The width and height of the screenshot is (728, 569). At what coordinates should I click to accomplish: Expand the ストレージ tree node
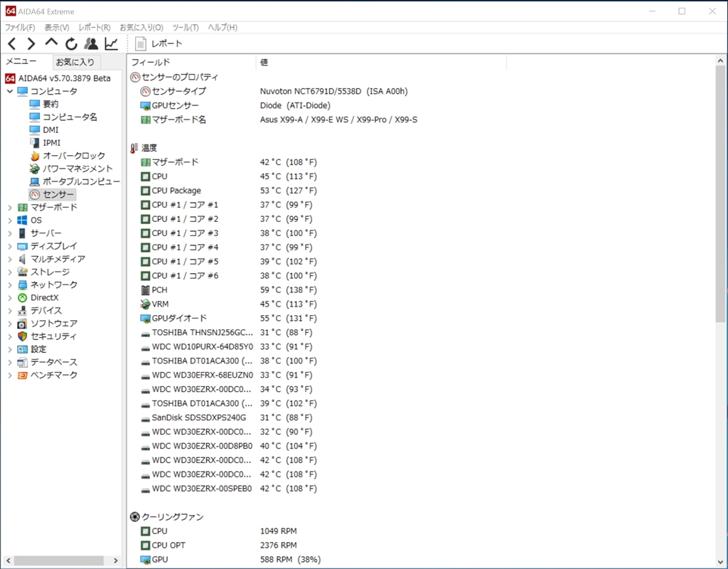(10, 272)
